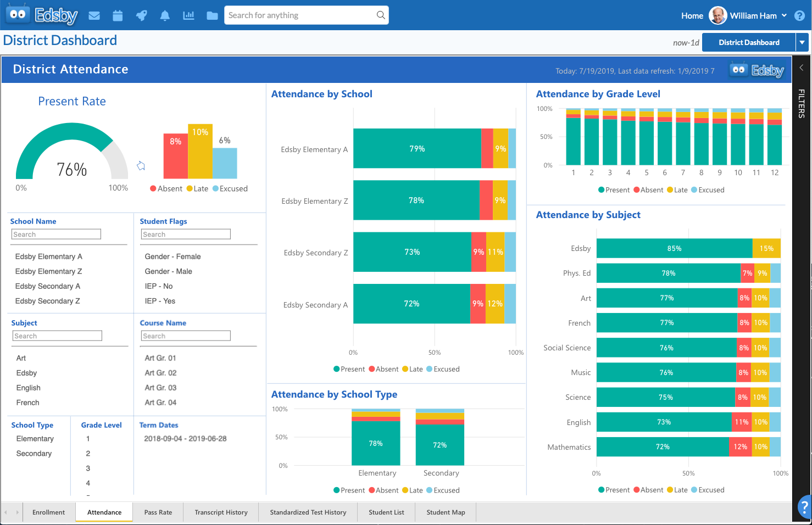Viewport: 812px width, 525px height.
Task: Filter by Elementary school type
Action: click(35, 439)
